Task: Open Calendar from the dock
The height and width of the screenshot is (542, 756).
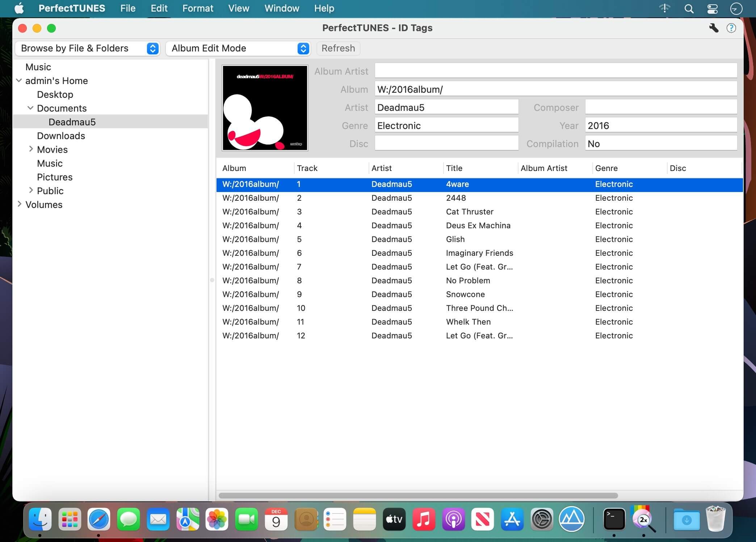Action: click(x=276, y=519)
